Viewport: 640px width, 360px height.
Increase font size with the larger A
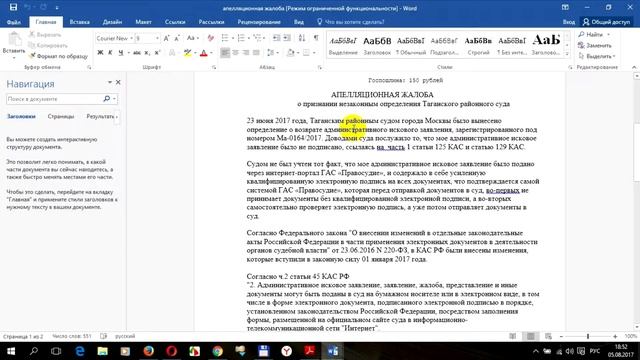pos(167,38)
